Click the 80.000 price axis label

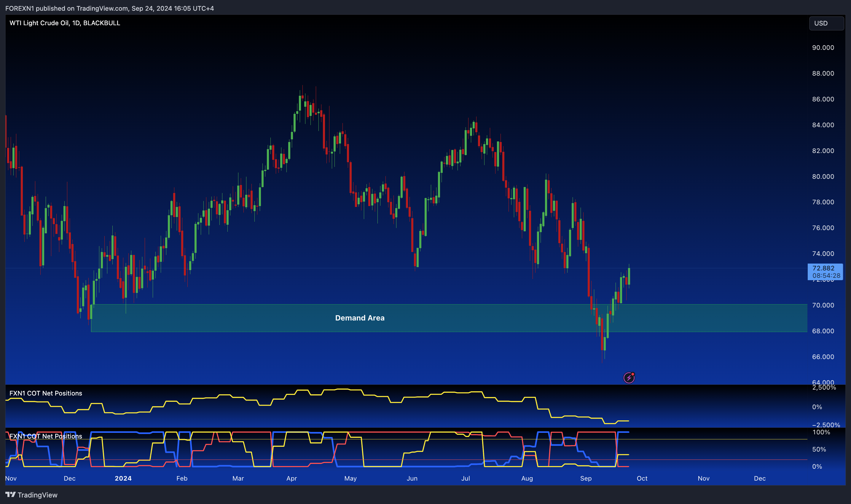tap(823, 177)
